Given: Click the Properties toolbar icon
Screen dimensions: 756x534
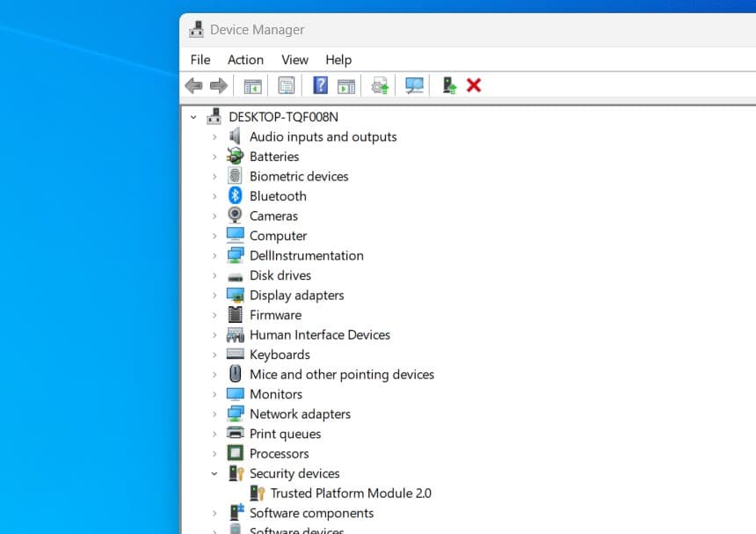Looking at the screenshot, I should click(x=286, y=85).
